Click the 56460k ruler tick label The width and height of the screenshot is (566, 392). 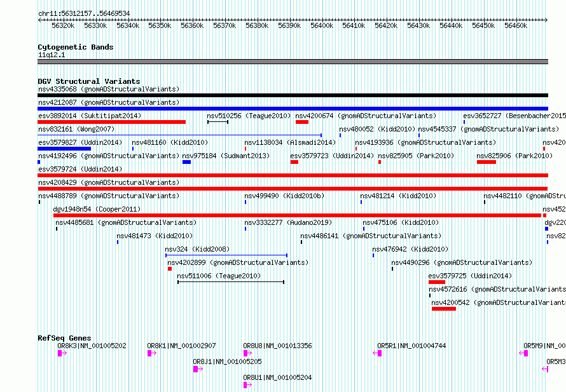516,25
